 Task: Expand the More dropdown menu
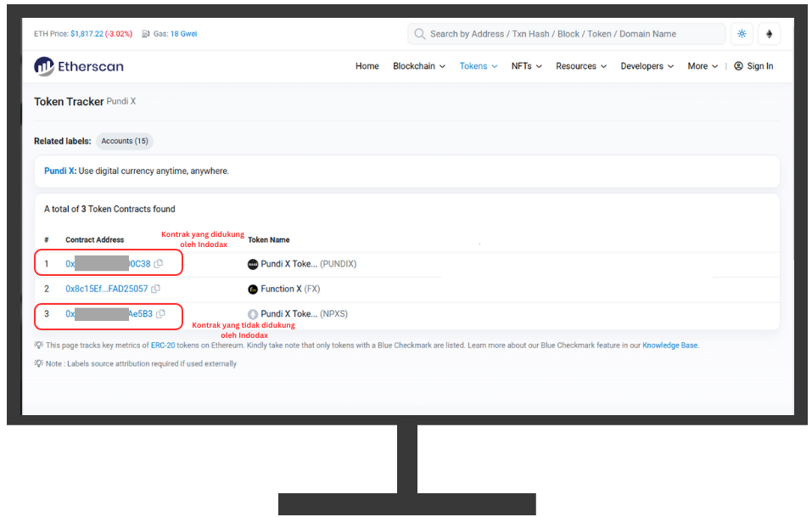click(x=703, y=65)
